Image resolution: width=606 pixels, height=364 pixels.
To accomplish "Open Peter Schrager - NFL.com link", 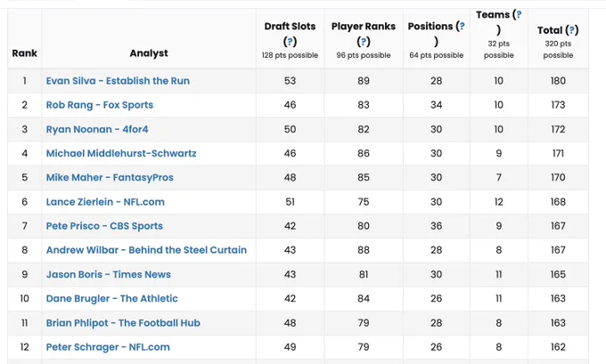I will coord(108,347).
